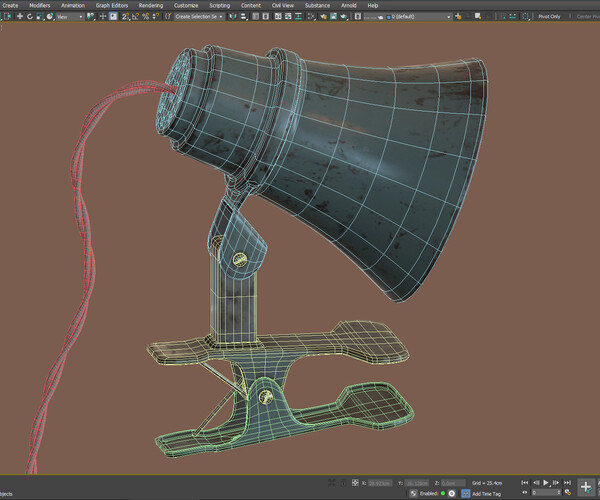
Task: Open the Curve Editor icon
Action: tap(288, 16)
